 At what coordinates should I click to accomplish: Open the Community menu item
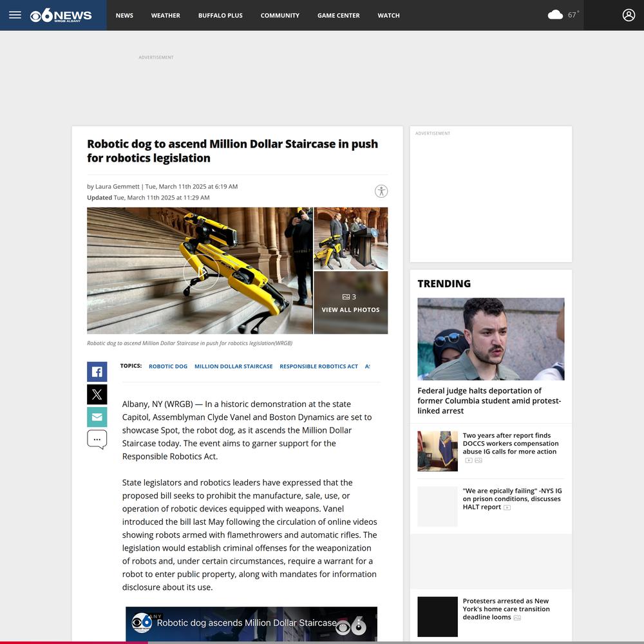coord(280,15)
